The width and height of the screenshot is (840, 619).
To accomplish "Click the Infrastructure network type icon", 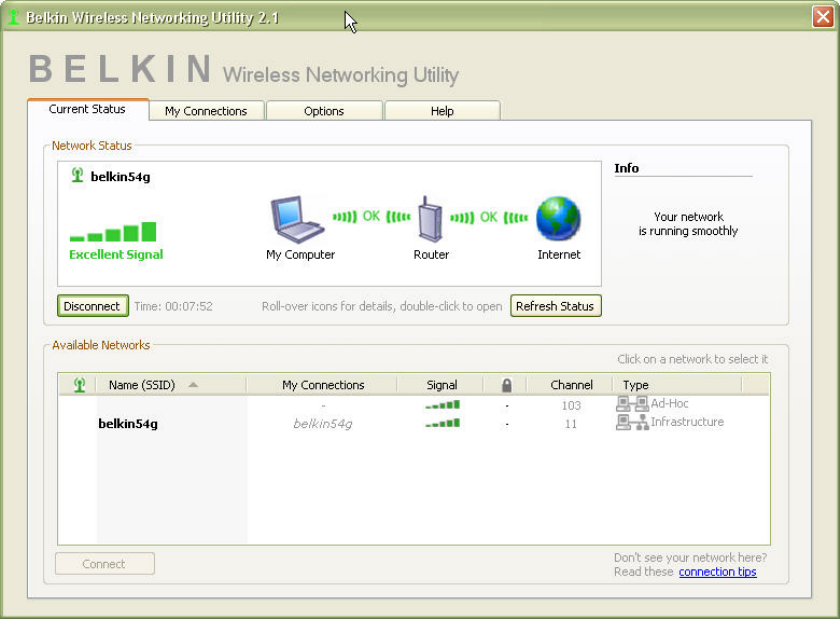I will pyautogui.click(x=632, y=422).
